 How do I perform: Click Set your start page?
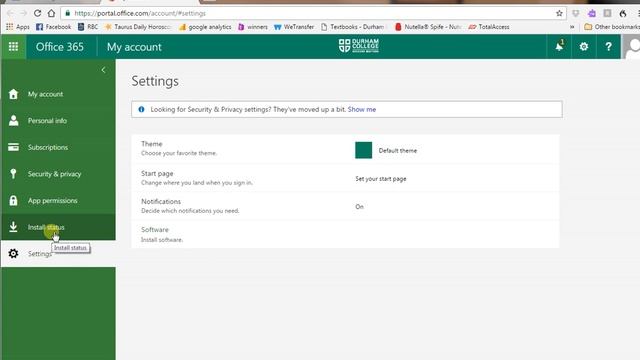[x=381, y=179]
